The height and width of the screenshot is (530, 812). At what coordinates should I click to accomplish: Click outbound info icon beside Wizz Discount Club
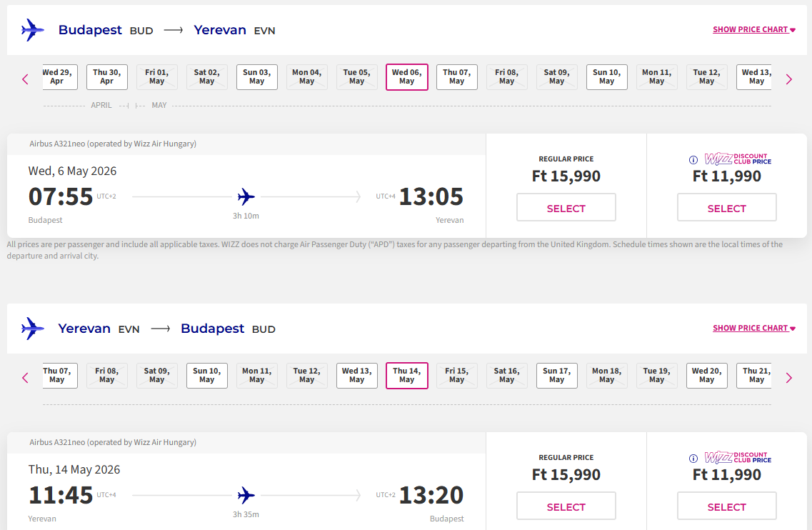tap(693, 160)
